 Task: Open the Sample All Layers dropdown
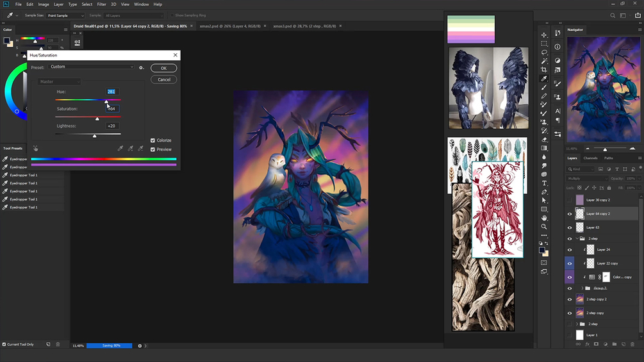133,15
